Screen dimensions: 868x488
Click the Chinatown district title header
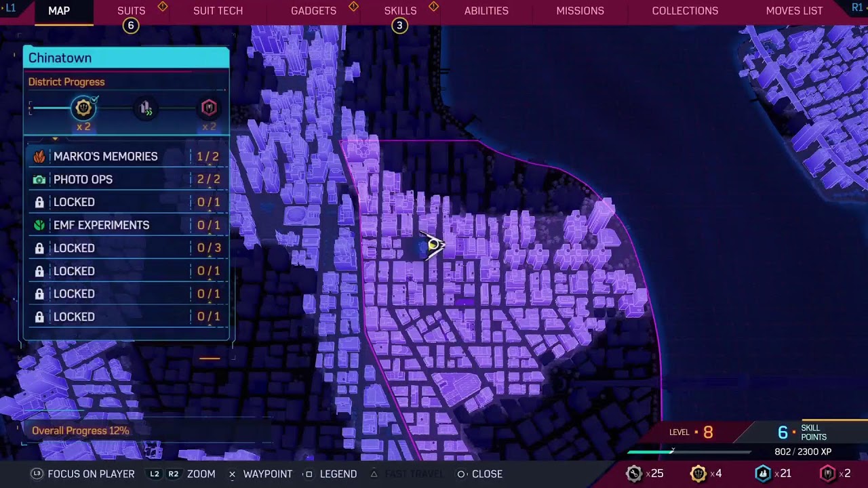[x=126, y=58]
